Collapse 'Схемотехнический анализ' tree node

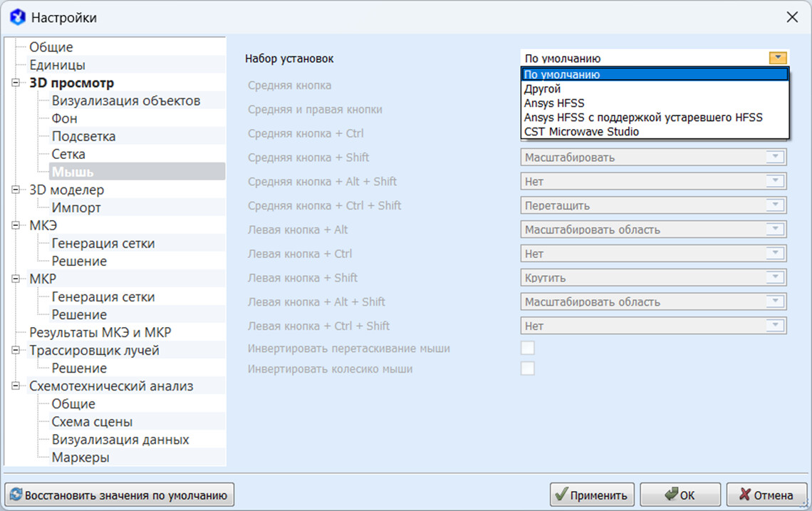coord(16,386)
